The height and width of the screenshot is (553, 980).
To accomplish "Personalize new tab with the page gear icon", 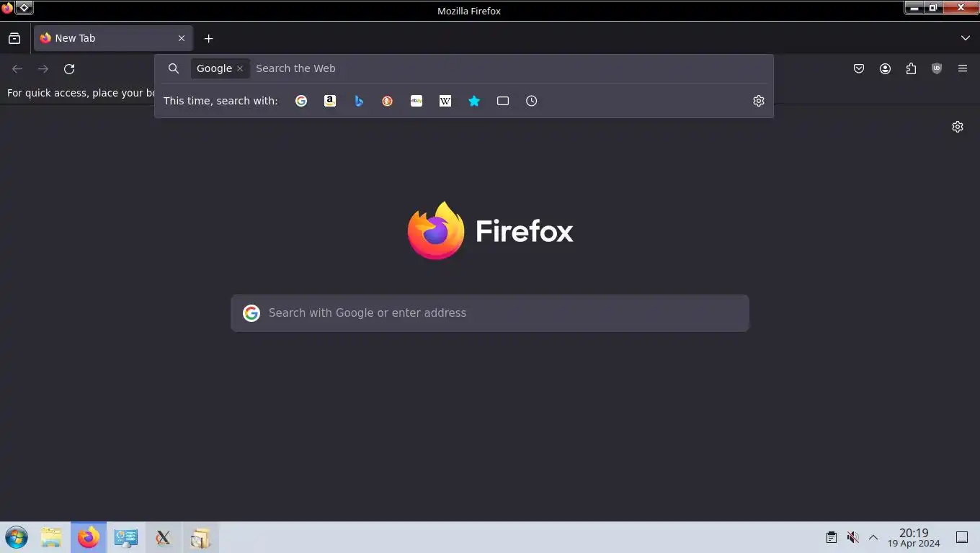I will (958, 127).
